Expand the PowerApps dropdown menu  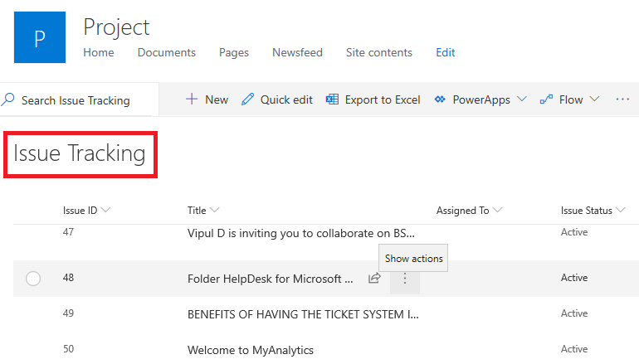pos(521,99)
